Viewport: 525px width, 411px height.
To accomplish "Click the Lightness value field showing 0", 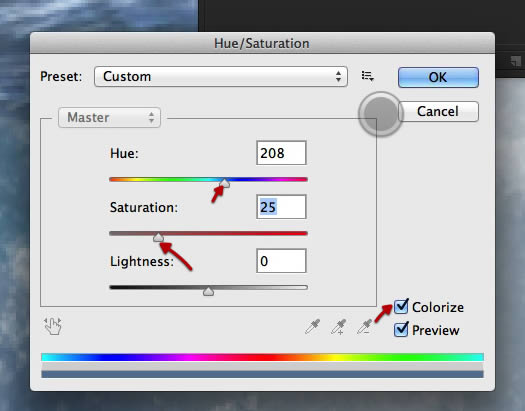I will point(281,261).
